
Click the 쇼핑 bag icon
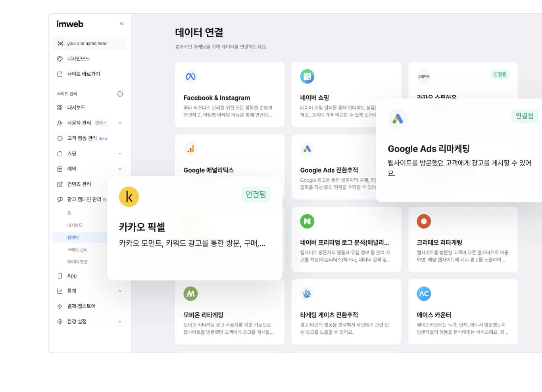(60, 154)
